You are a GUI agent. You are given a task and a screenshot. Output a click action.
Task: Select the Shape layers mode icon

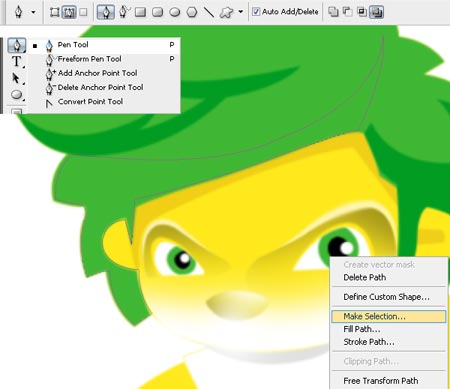point(54,12)
